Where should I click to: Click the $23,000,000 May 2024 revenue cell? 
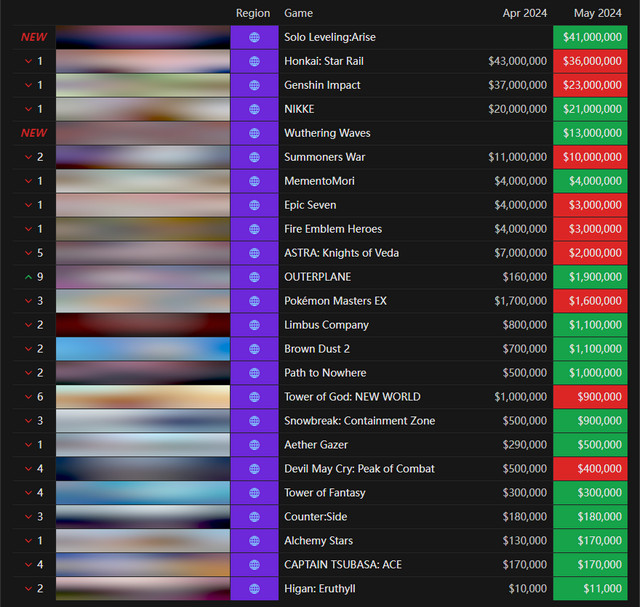pyautogui.click(x=590, y=85)
